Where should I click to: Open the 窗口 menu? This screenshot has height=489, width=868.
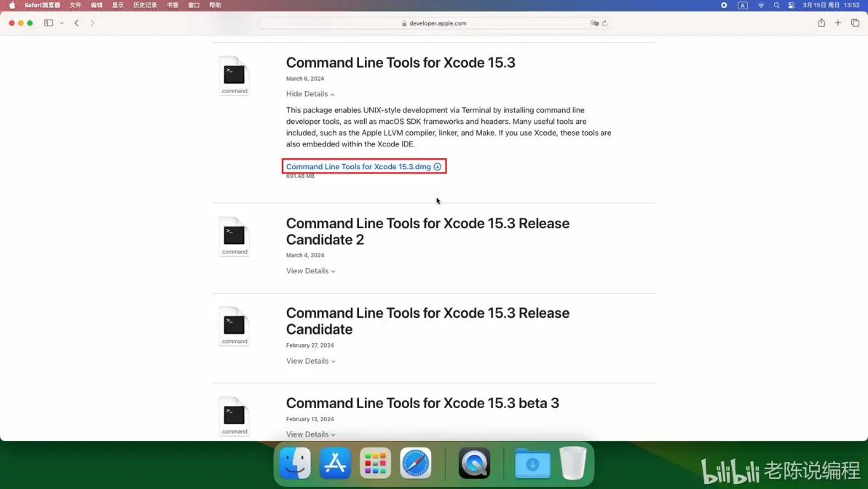pos(194,5)
